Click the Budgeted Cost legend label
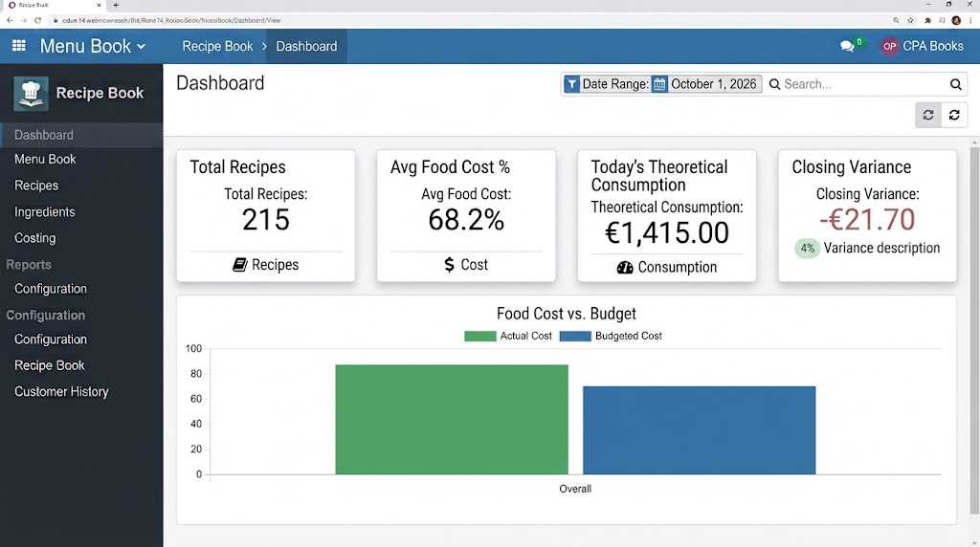980x547 pixels. pos(628,336)
